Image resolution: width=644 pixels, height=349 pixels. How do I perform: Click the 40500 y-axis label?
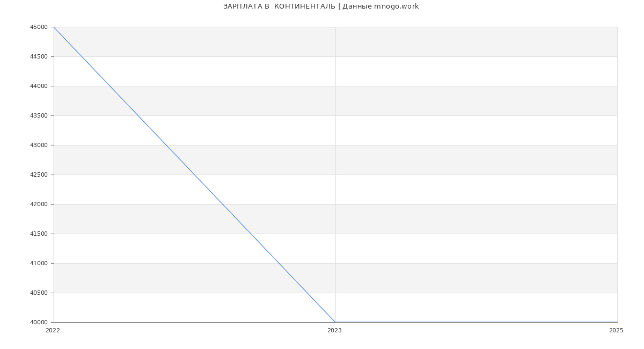point(39,293)
